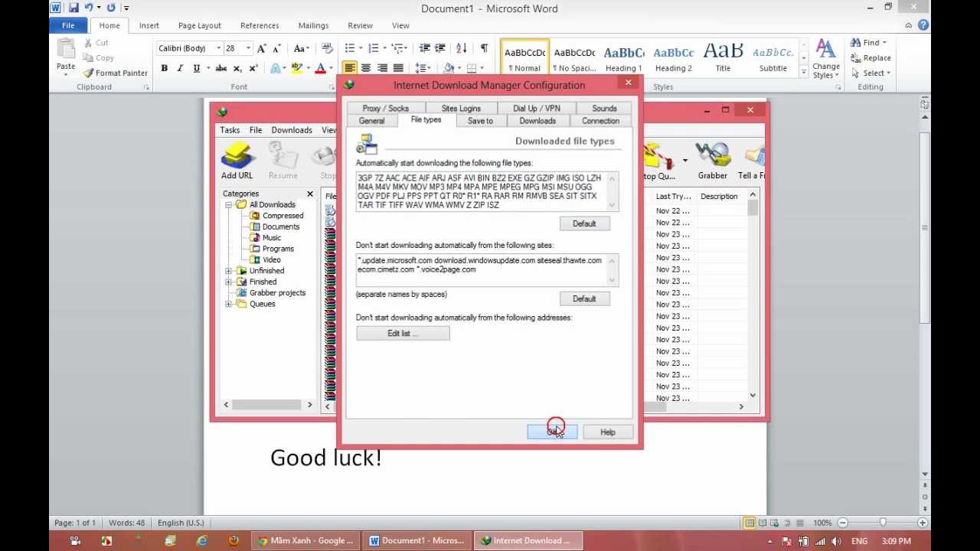This screenshot has width=980, height=551.
Task: Open the Find dropdown arrow
Action: 884,43
